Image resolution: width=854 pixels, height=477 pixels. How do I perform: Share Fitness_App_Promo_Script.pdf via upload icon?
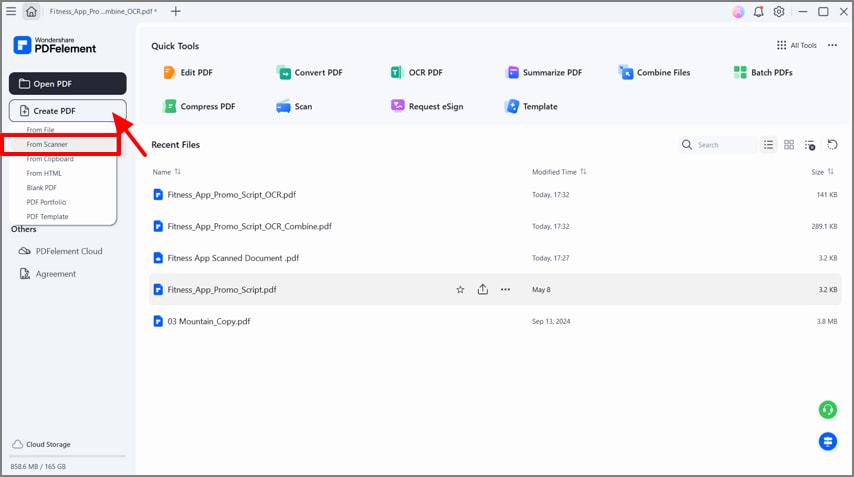483,289
